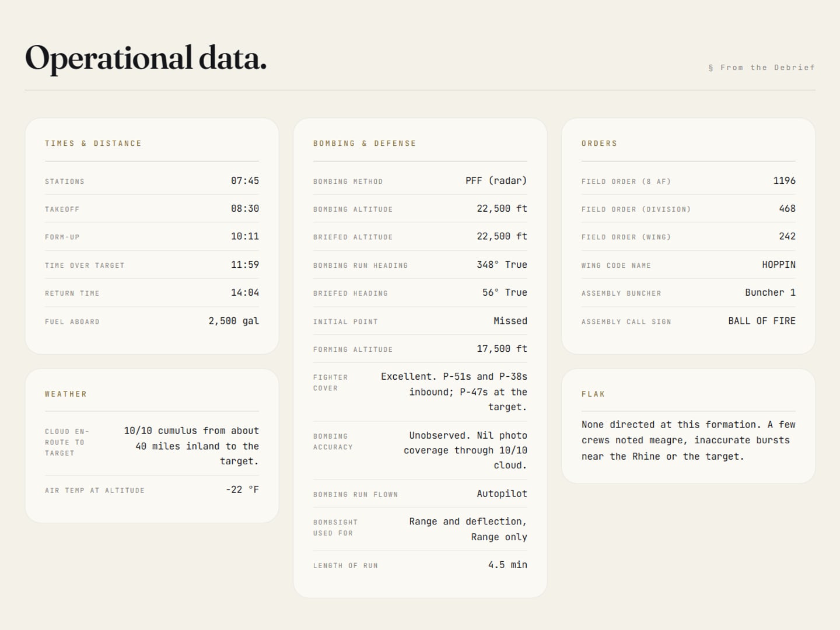Click the Return Time value 14:04
Image resolution: width=840 pixels, height=630 pixels.
pos(245,293)
